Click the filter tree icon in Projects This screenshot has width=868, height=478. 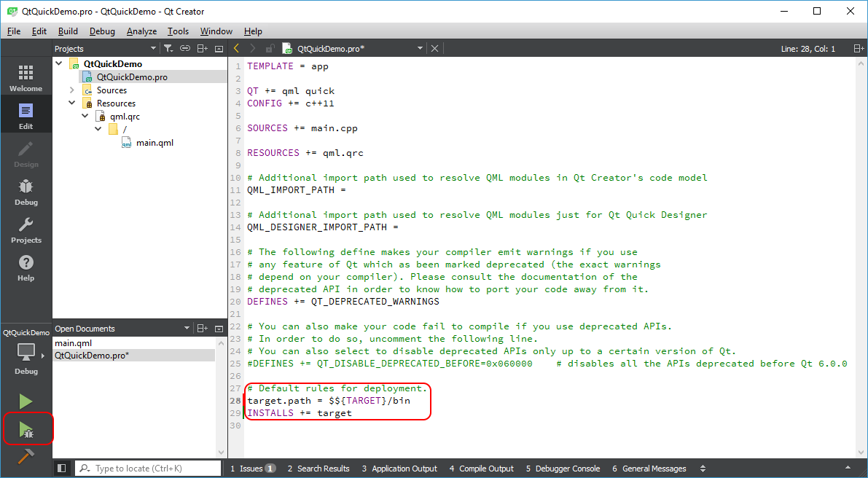168,49
